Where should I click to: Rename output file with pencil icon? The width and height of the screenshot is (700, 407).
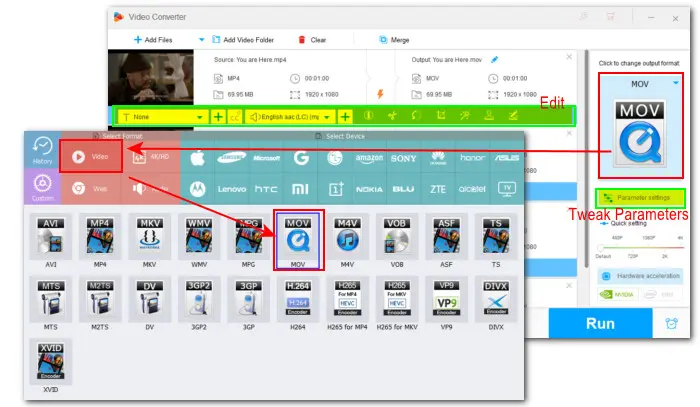click(x=494, y=59)
